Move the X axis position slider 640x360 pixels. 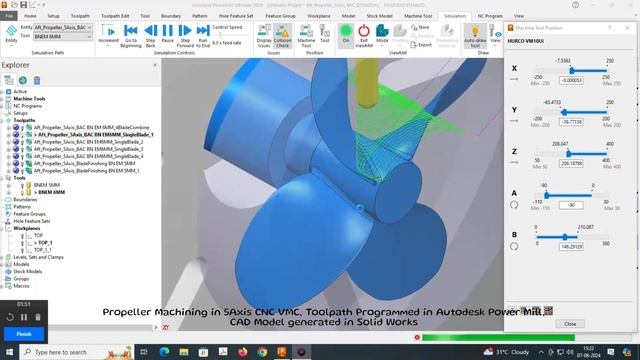tap(572, 70)
